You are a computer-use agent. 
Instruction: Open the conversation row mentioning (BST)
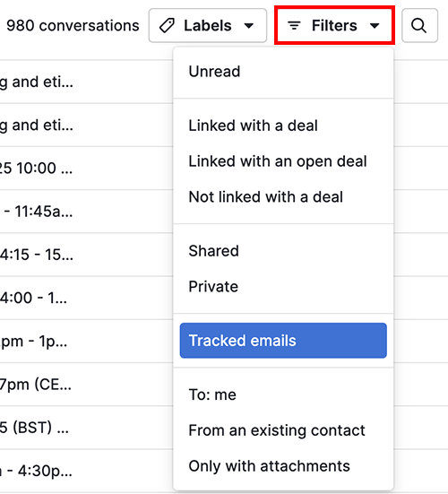(x=86, y=428)
